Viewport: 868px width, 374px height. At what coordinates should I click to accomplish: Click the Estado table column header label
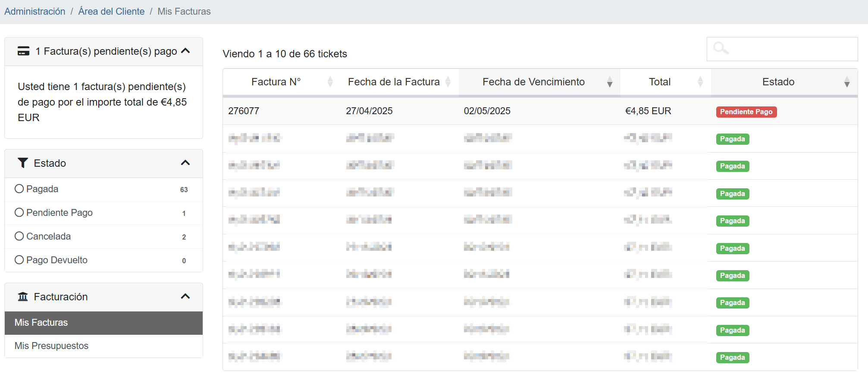(778, 82)
